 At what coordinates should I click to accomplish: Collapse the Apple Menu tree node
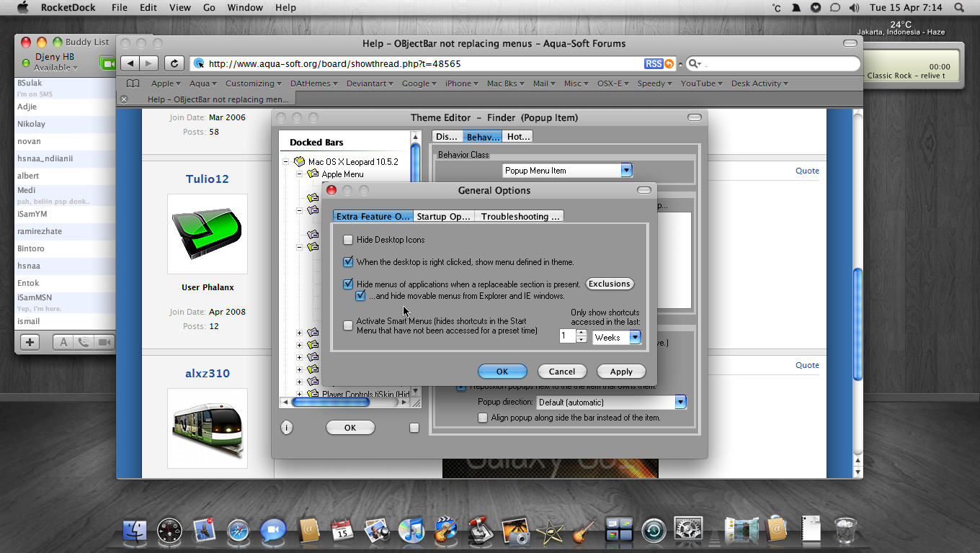(300, 174)
